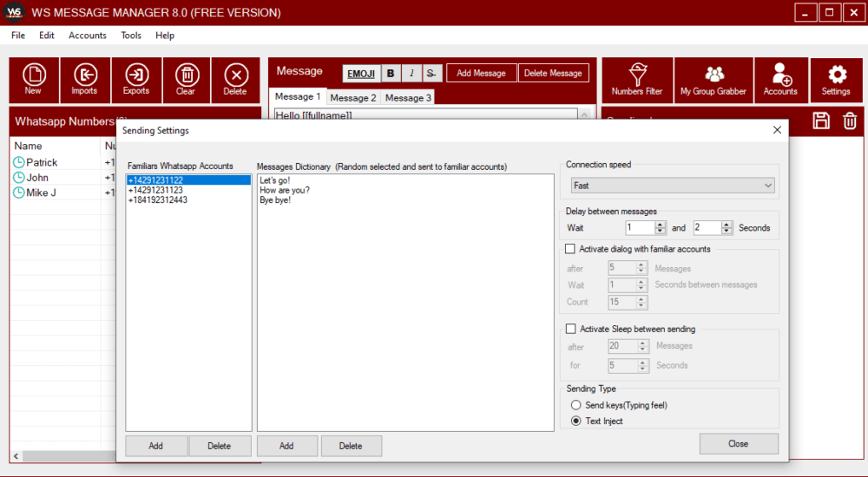Viewport: 868px width, 477px height.
Task: Switch to Message 2 tab
Action: coord(353,97)
